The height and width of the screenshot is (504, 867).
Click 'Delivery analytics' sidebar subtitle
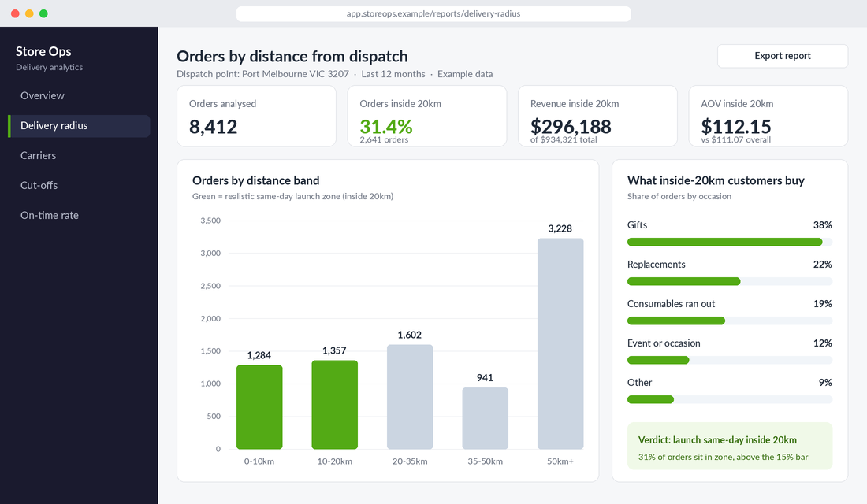[x=49, y=68]
